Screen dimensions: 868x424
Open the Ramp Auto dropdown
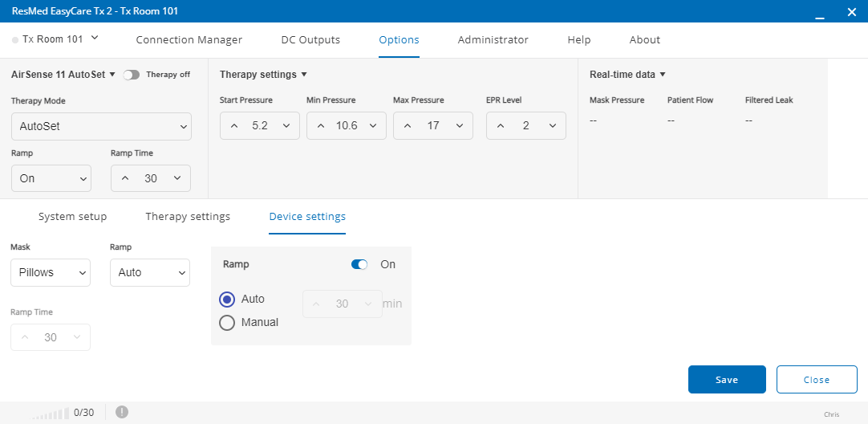tap(150, 273)
